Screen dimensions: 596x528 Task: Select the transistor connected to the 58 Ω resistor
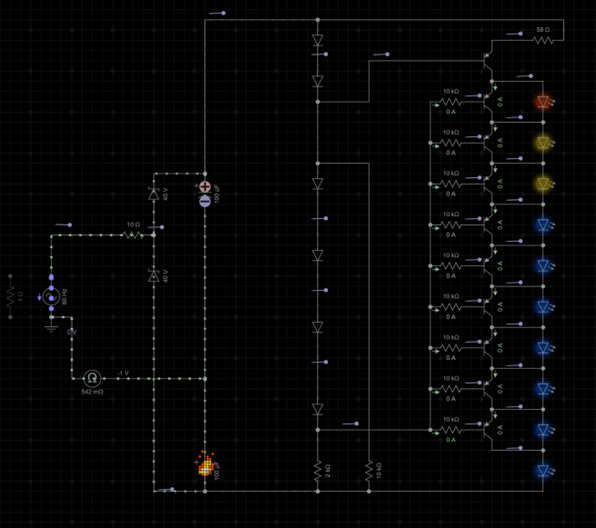coord(488,61)
